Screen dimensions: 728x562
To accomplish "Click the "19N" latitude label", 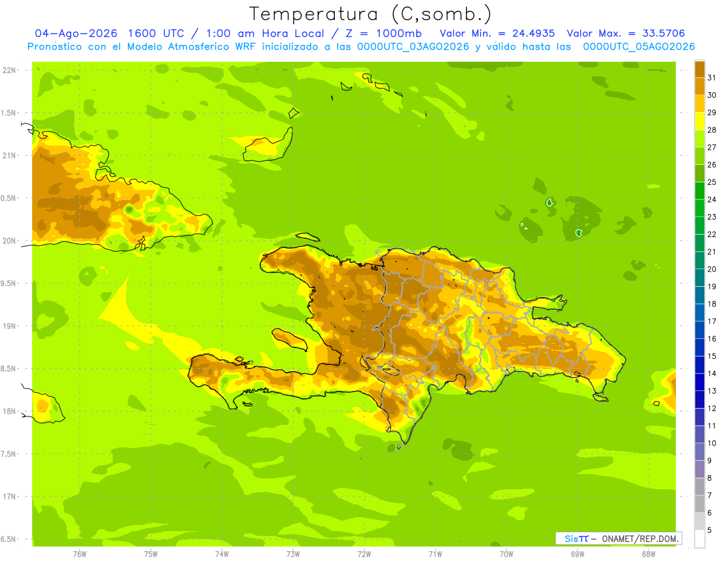I will pos(9,326).
